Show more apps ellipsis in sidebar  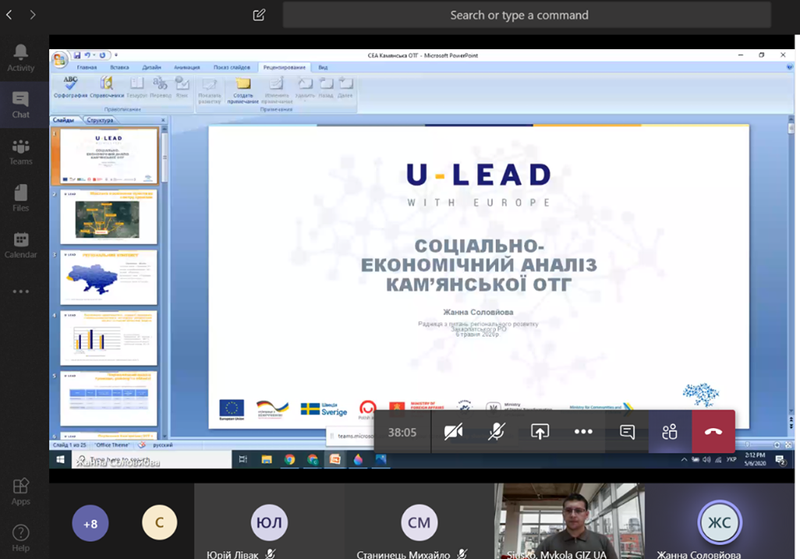20,291
